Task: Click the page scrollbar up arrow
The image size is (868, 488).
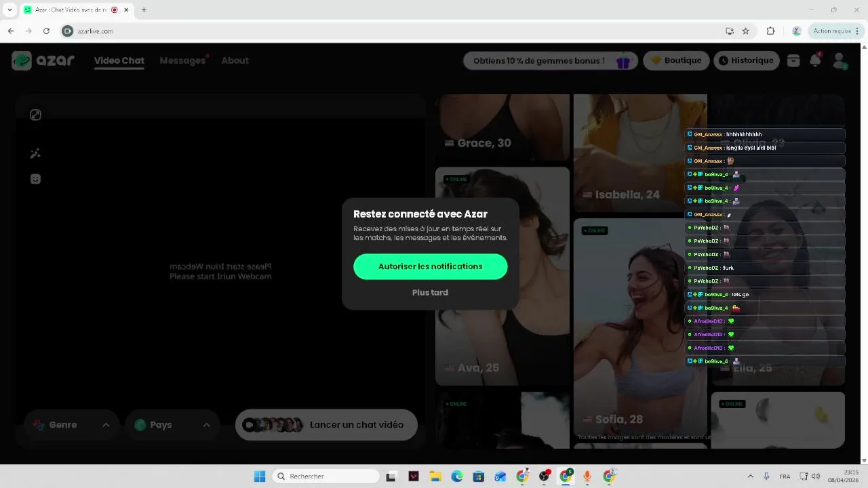Action: tap(864, 47)
